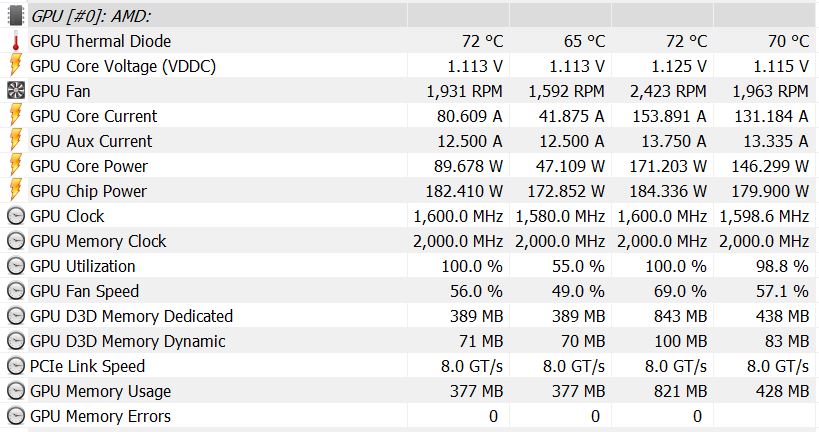
Task: Click the clock icon beside GPU Clock
Action: click(x=16, y=216)
